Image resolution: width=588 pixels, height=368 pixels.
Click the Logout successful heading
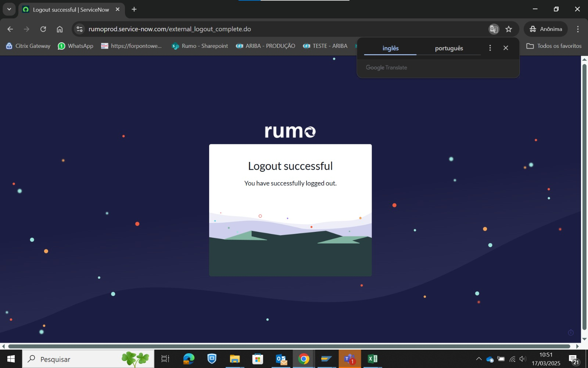pyautogui.click(x=290, y=166)
